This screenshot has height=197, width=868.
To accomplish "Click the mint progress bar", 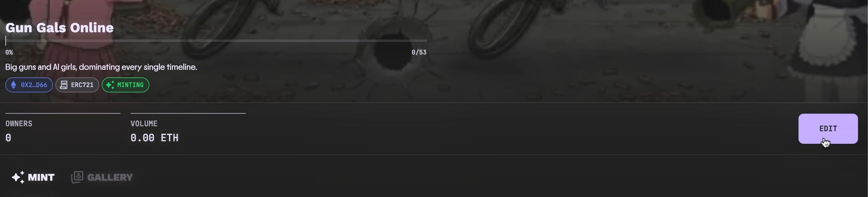I will [216, 40].
